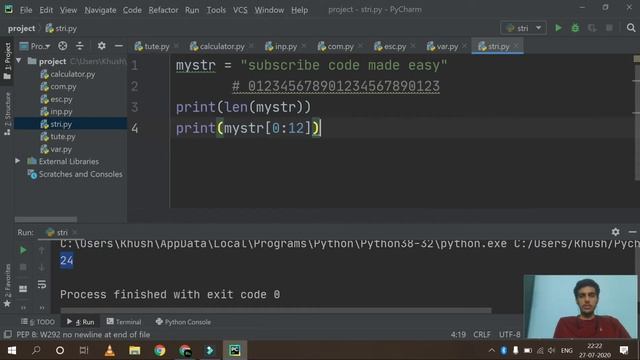Click the project breadcrumb in navigation bar
The image size is (640, 360).
pos(21,28)
